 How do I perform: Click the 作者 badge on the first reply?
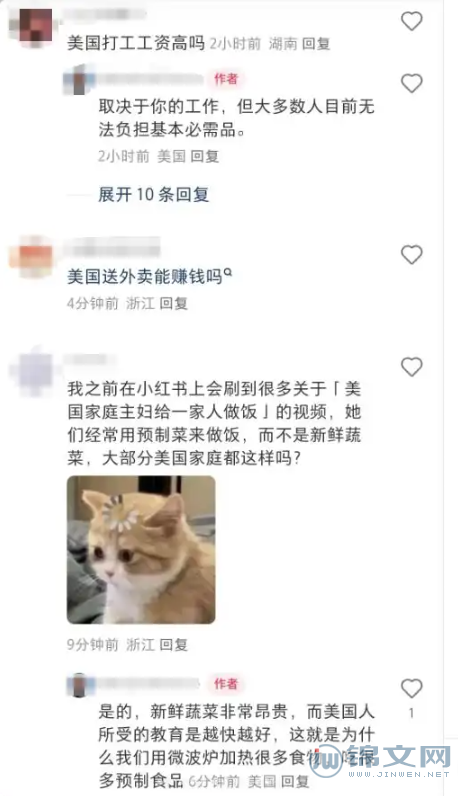click(x=226, y=79)
